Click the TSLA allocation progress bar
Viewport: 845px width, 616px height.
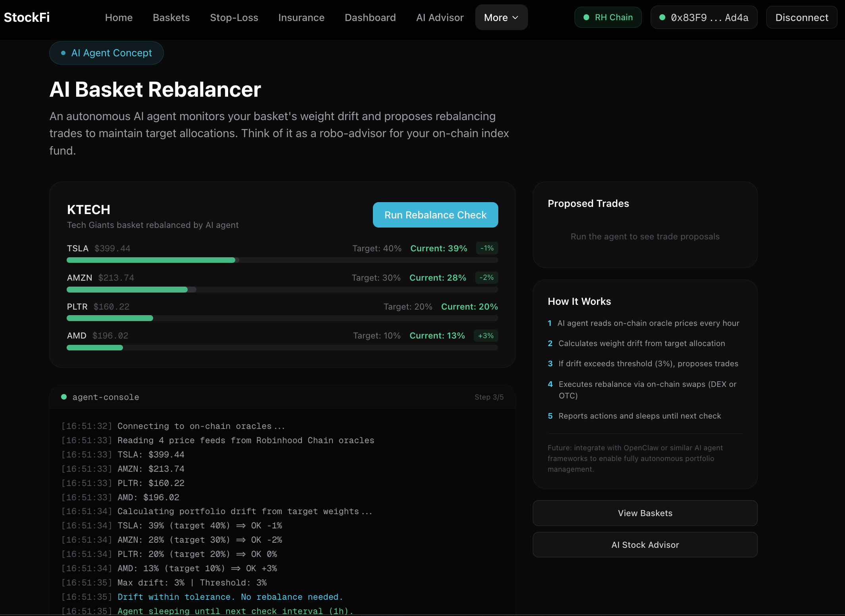point(282,260)
